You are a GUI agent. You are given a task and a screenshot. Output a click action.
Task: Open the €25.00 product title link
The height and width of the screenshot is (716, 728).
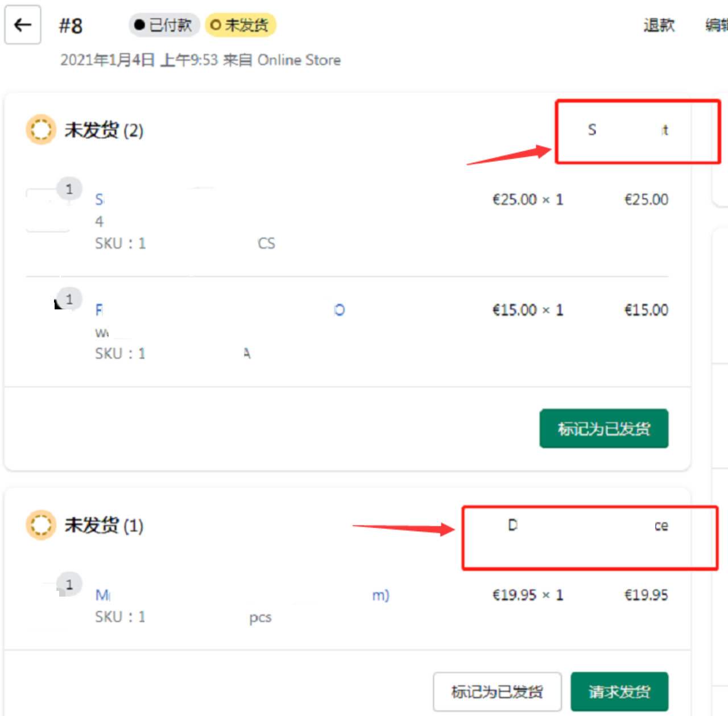[100, 200]
